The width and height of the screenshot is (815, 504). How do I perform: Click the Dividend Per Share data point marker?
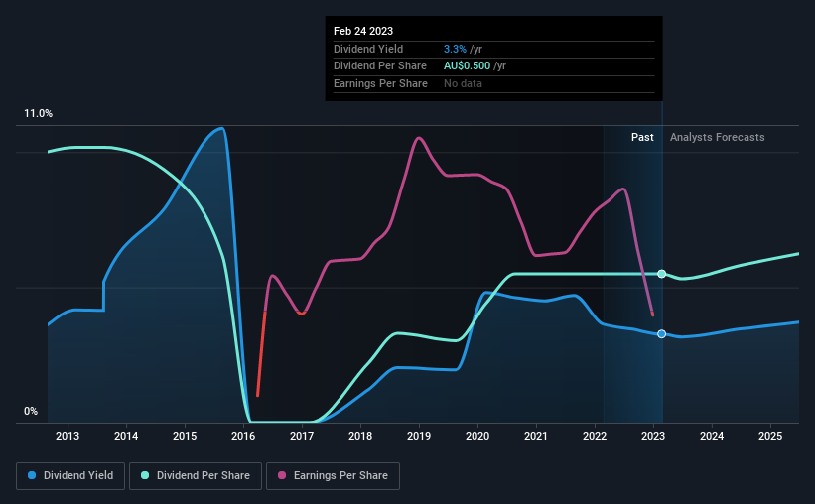(662, 274)
